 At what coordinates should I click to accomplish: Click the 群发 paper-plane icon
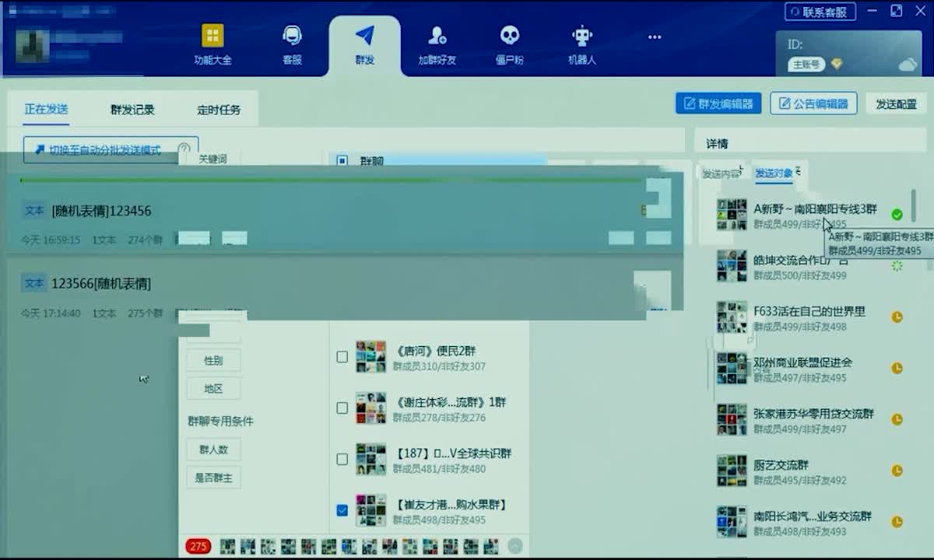[x=366, y=34]
